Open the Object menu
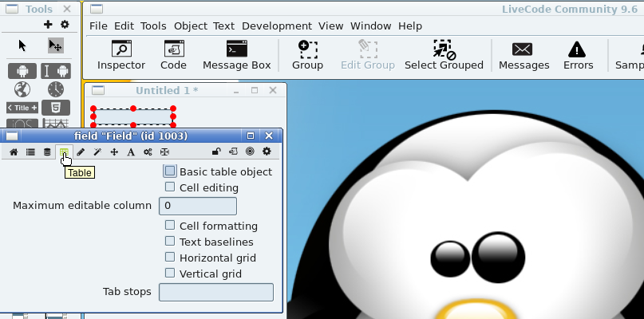The image size is (644, 319). (190, 26)
